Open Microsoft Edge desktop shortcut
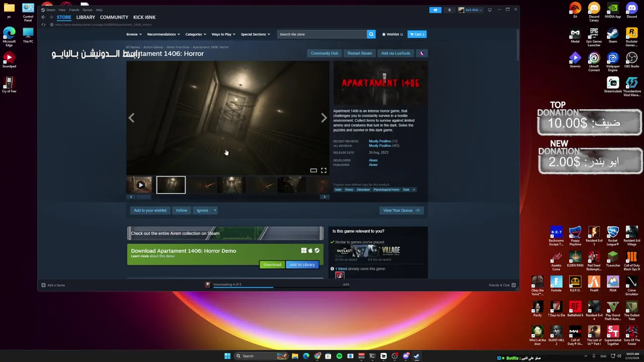Image resolution: width=644 pixels, height=362 pixels. click(x=9, y=37)
